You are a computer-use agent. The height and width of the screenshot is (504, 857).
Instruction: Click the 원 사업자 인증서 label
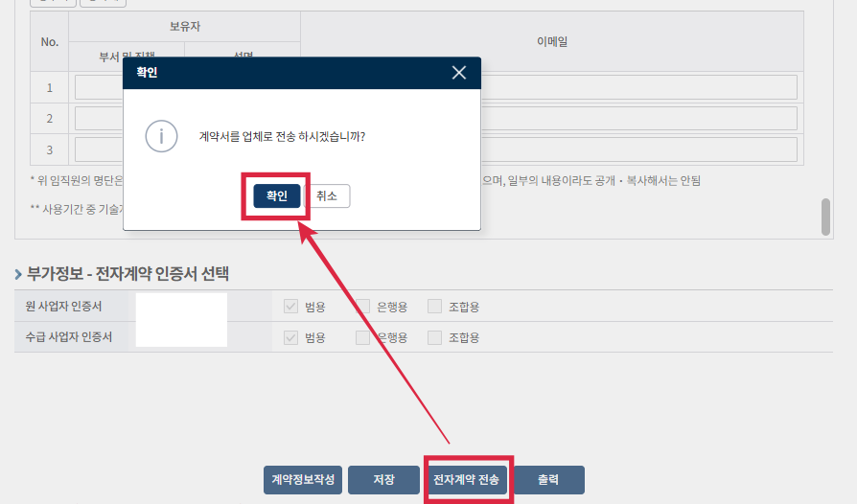click(x=63, y=307)
